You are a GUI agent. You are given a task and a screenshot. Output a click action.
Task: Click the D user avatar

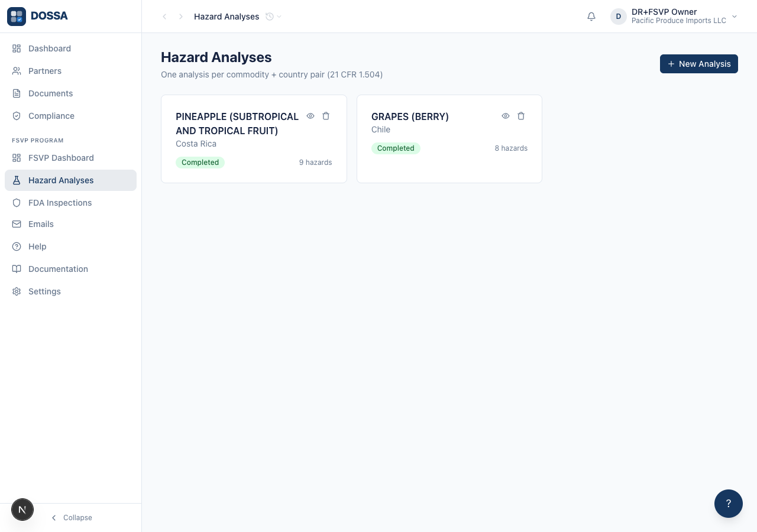coord(619,17)
